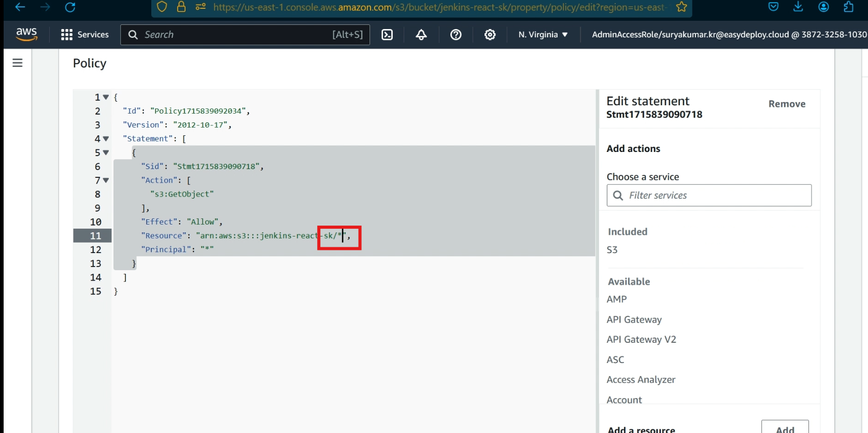Open the AdminAccessRole account menu

point(729,35)
